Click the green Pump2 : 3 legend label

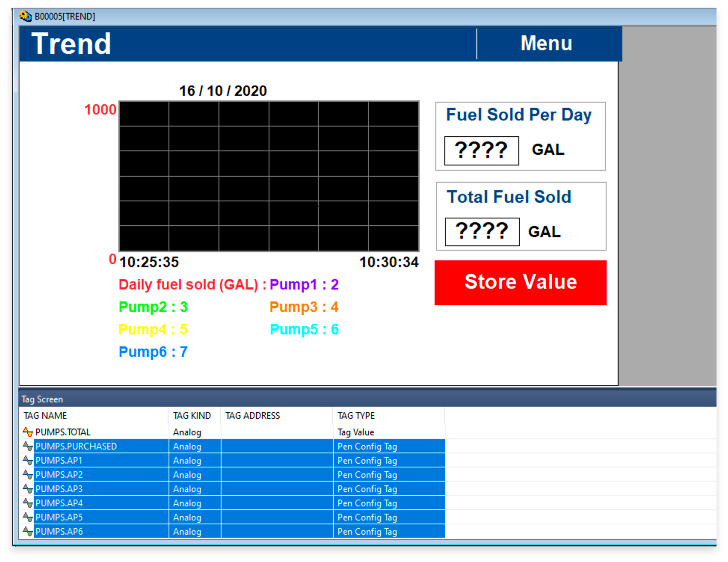click(x=153, y=307)
